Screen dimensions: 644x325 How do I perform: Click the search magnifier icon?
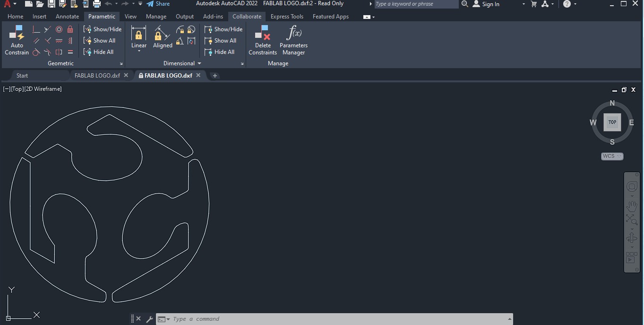[x=464, y=4]
